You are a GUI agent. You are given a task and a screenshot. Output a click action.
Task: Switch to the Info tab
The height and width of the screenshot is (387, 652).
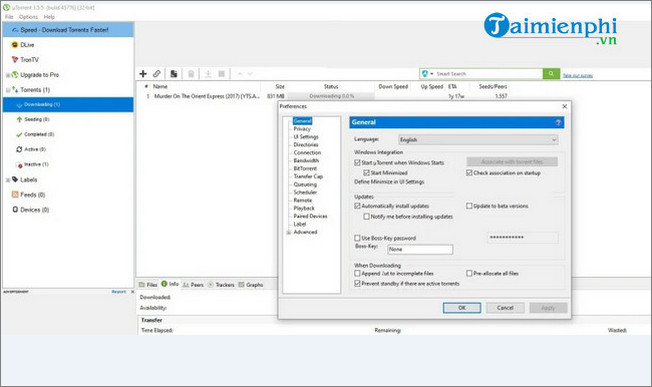pos(170,284)
